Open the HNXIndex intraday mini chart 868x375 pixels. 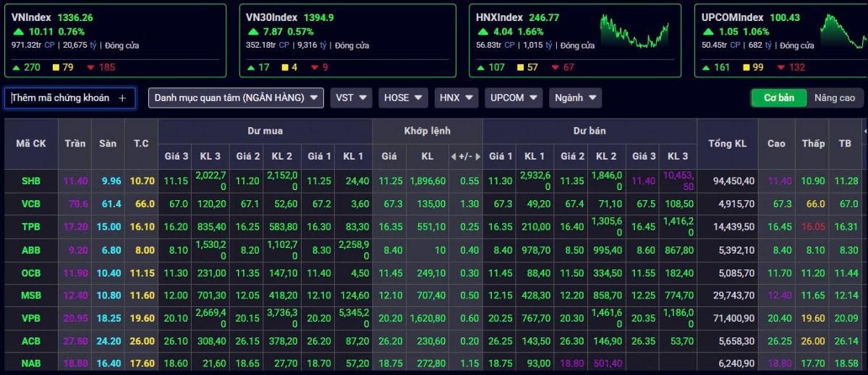[635, 31]
